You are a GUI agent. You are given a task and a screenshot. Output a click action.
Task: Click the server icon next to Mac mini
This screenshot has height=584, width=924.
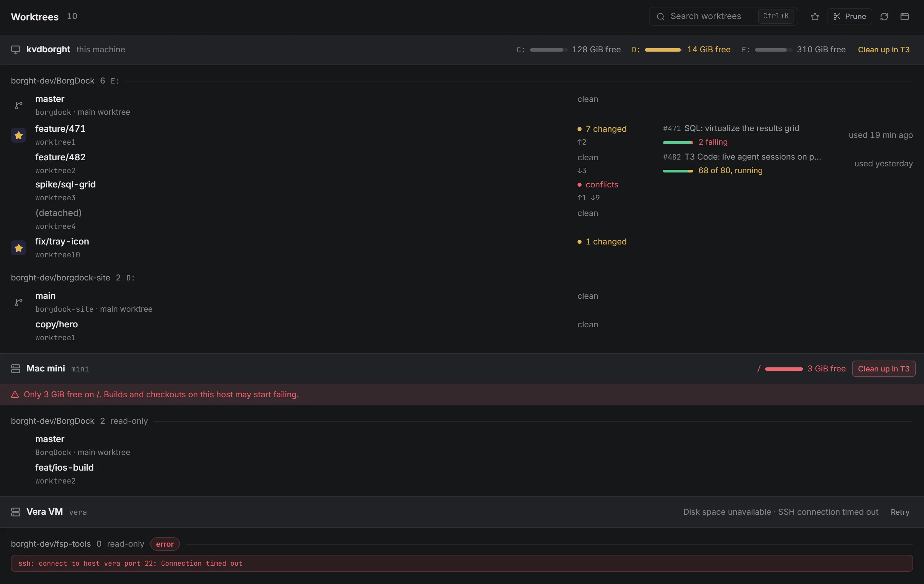click(x=15, y=369)
